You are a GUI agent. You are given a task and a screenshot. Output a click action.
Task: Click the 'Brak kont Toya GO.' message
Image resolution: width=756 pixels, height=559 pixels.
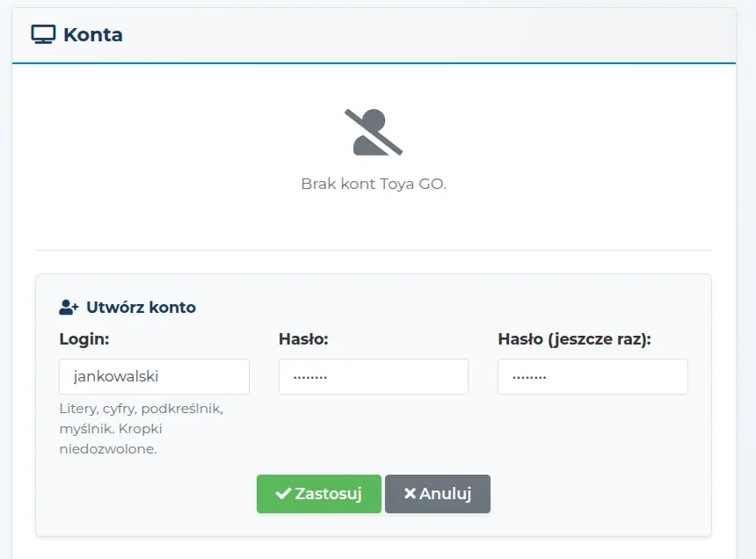(374, 185)
